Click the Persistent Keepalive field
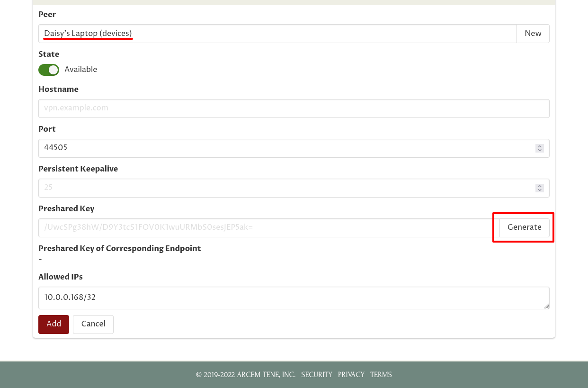This screenshot has height=388, width=588. [x=294, y=188]
